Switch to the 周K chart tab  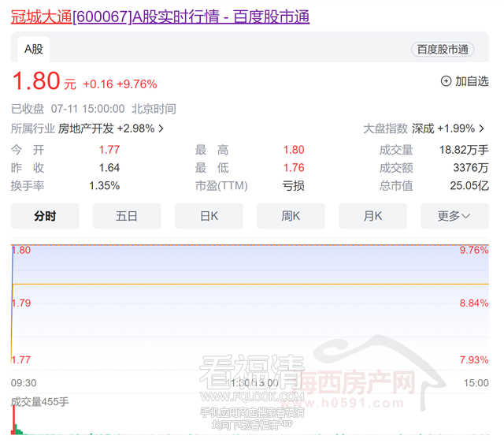click(291, 216)
